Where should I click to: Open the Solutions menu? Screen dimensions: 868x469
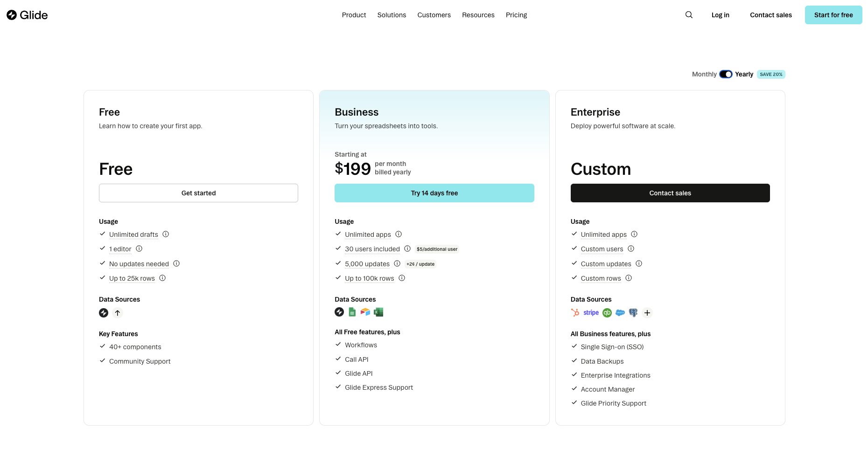point(392,15)
